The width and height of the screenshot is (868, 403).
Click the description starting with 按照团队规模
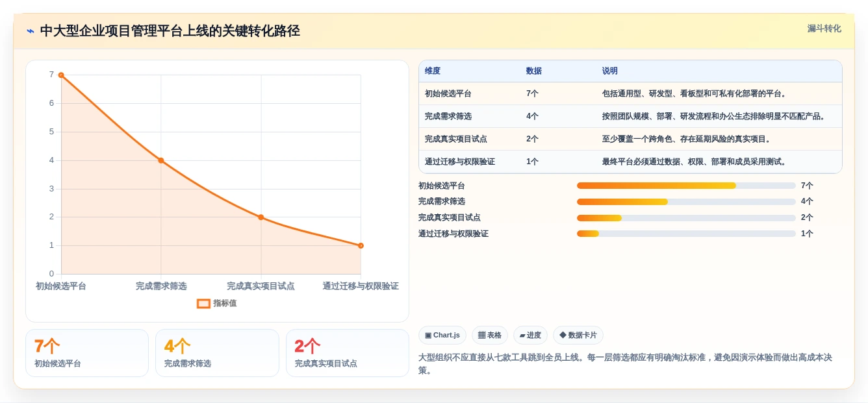pos(715,116)
